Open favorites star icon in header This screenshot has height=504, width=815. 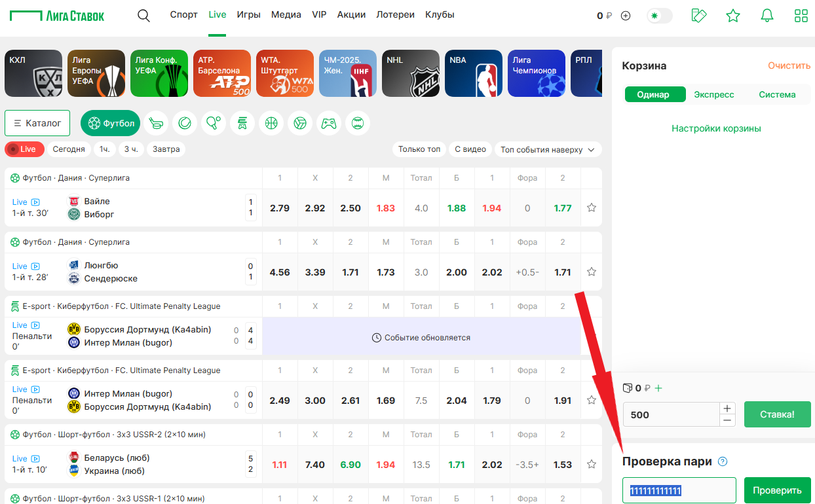pyautogui.click(x=733, y=16)
